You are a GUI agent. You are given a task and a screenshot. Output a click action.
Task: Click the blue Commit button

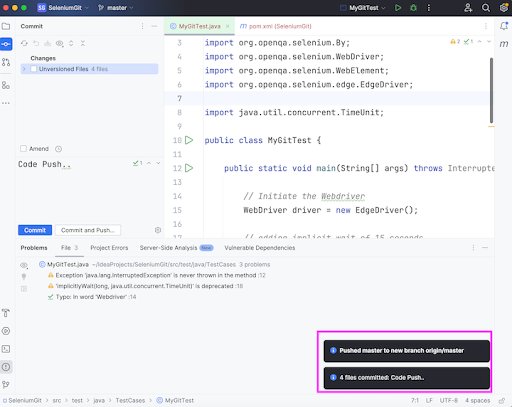click(x=35, y=230)
